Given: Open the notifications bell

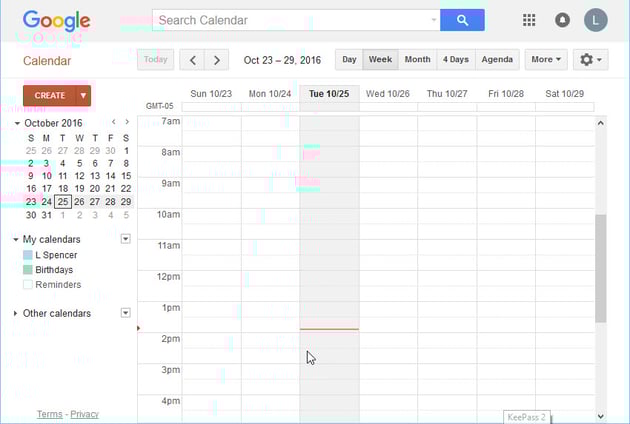Looking at the screenshot, I should (562, 20).
